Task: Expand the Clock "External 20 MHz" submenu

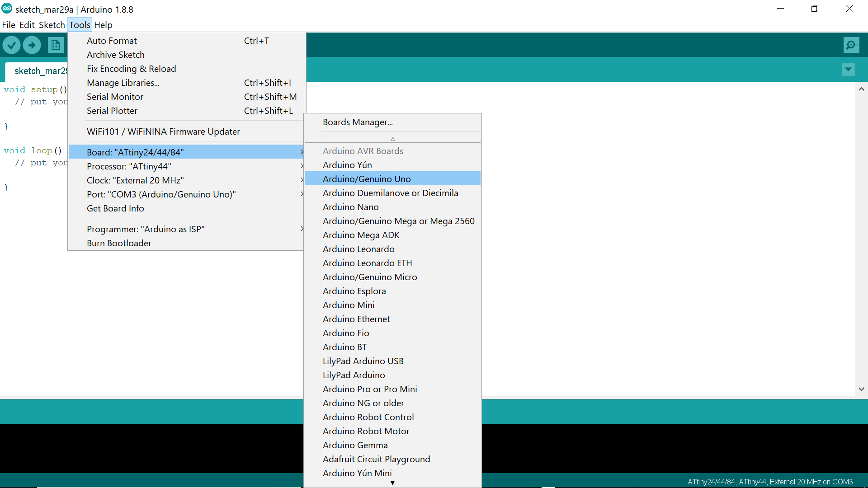Action: click(x=135, y=180)
